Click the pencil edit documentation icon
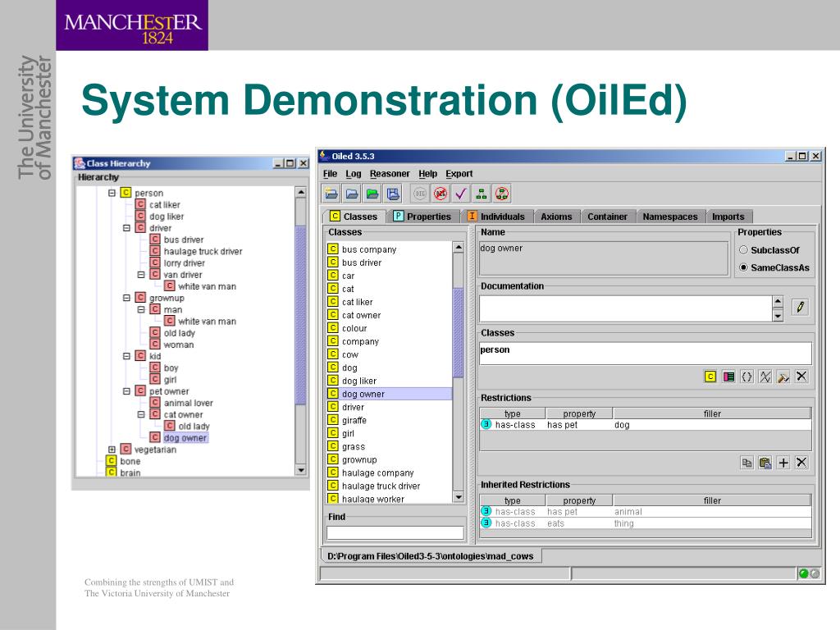The image size is (840, 630). 800,307
